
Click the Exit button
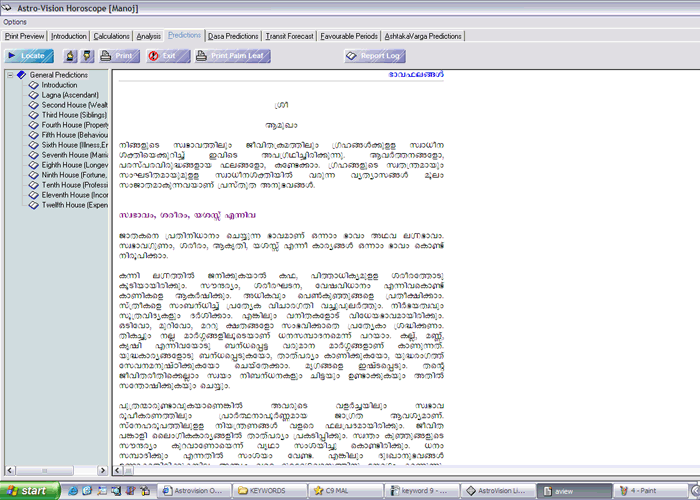(x=168, y=56)
